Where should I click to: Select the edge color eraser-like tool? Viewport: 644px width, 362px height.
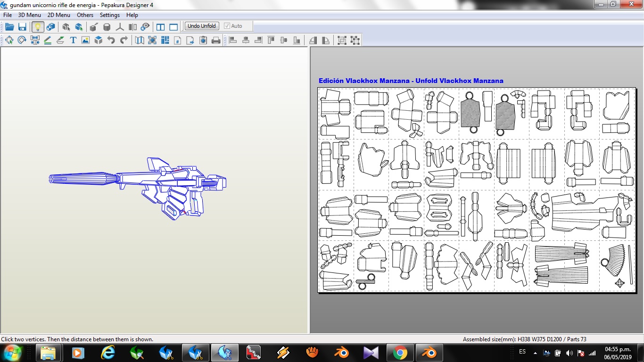[x=60, y=41]
